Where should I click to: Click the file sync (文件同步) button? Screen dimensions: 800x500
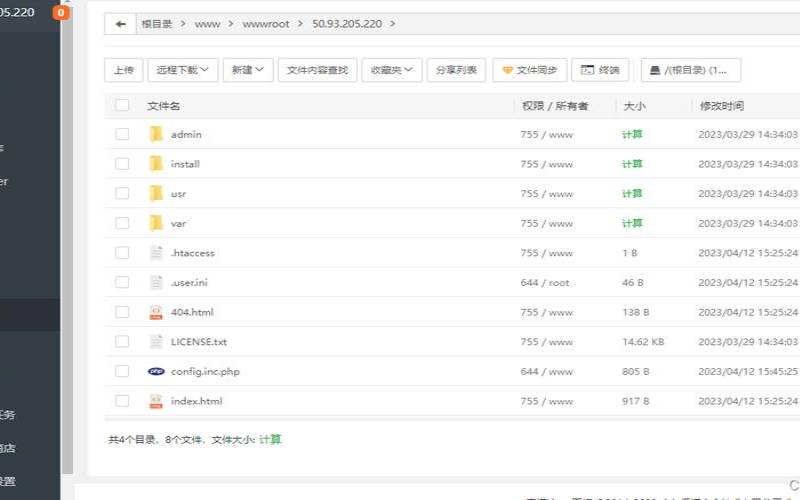click(x=529, y=70)
